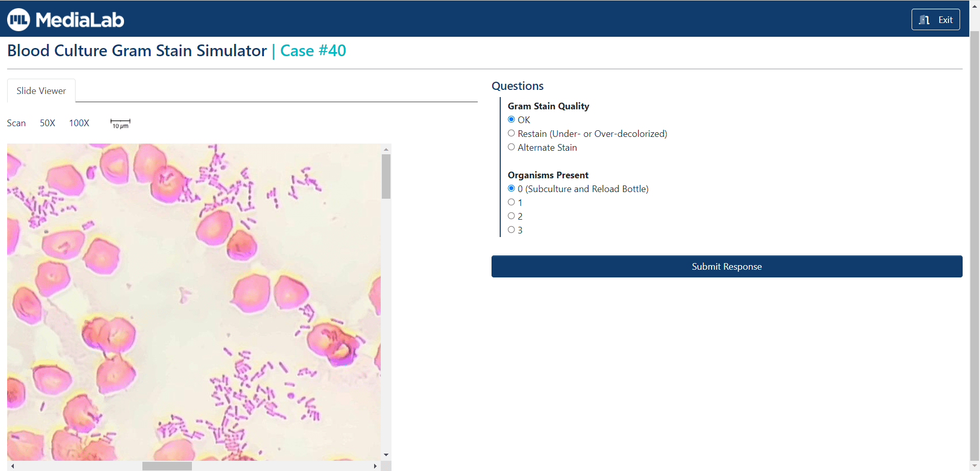Click the right arrow of the horizontal scrollbar
980x471 pixels.
375,466
